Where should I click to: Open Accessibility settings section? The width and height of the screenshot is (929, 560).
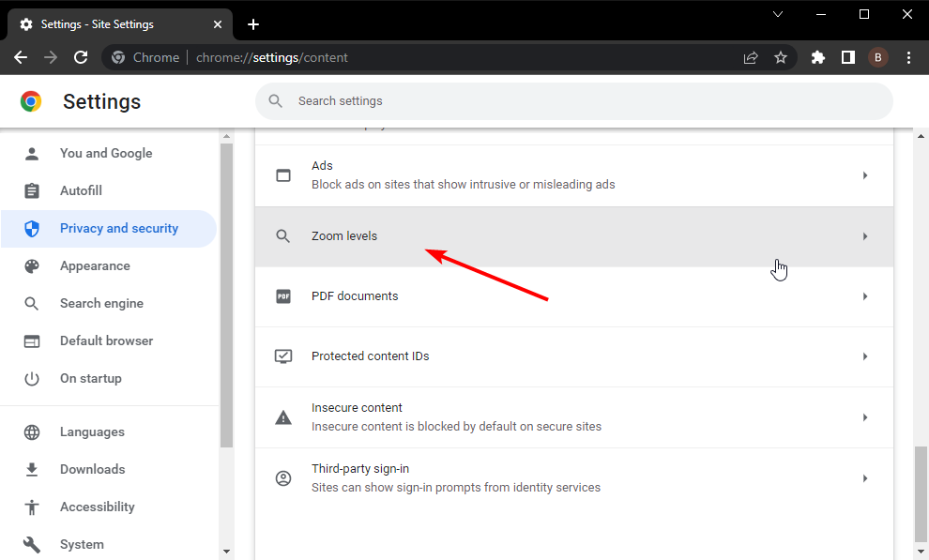click(x=109, y=507)
